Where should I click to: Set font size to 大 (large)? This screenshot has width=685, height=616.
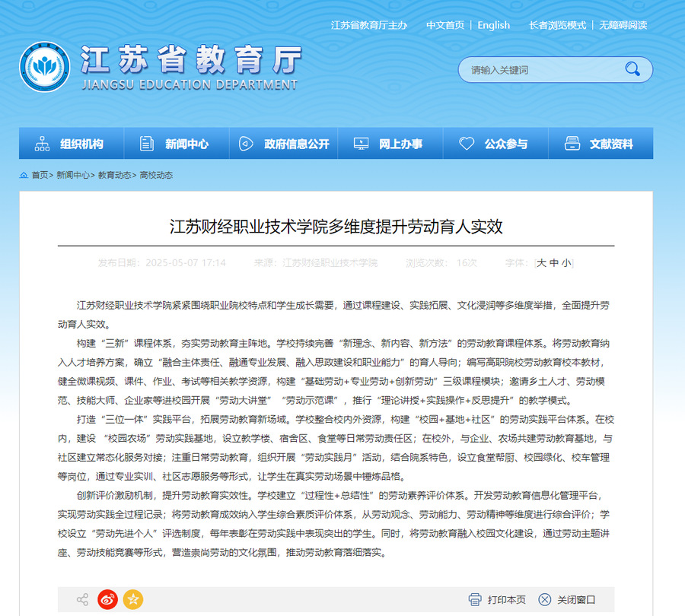click(x=542, y=263)
